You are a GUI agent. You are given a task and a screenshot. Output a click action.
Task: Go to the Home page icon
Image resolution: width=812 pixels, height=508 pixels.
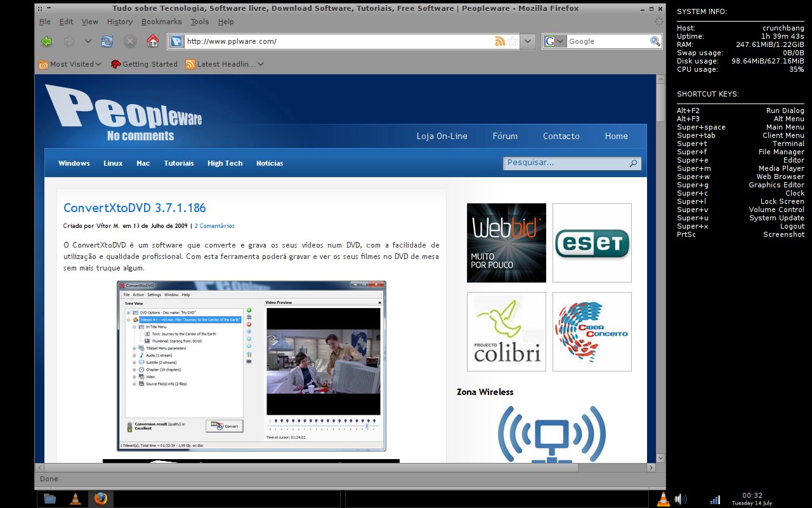pos(152,41)
